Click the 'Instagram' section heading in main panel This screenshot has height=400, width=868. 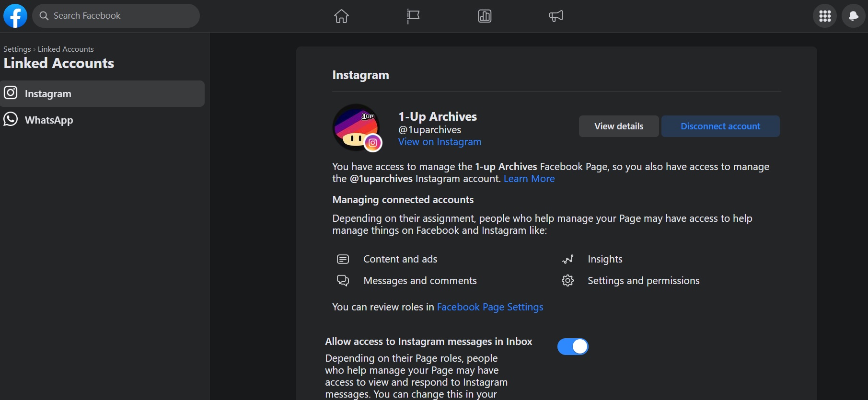[360, 75]
